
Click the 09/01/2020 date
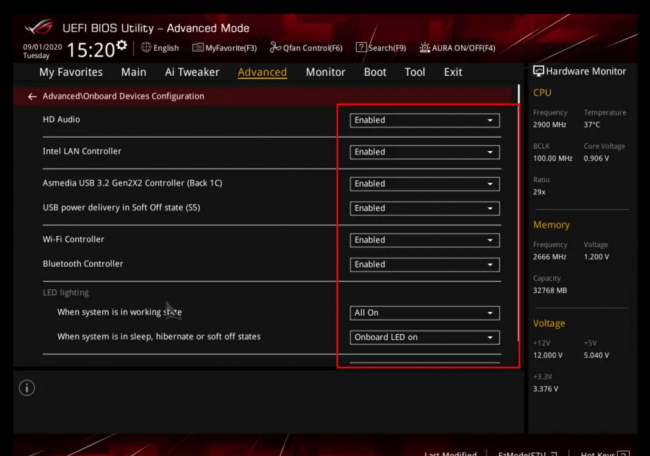pos(42,47)
